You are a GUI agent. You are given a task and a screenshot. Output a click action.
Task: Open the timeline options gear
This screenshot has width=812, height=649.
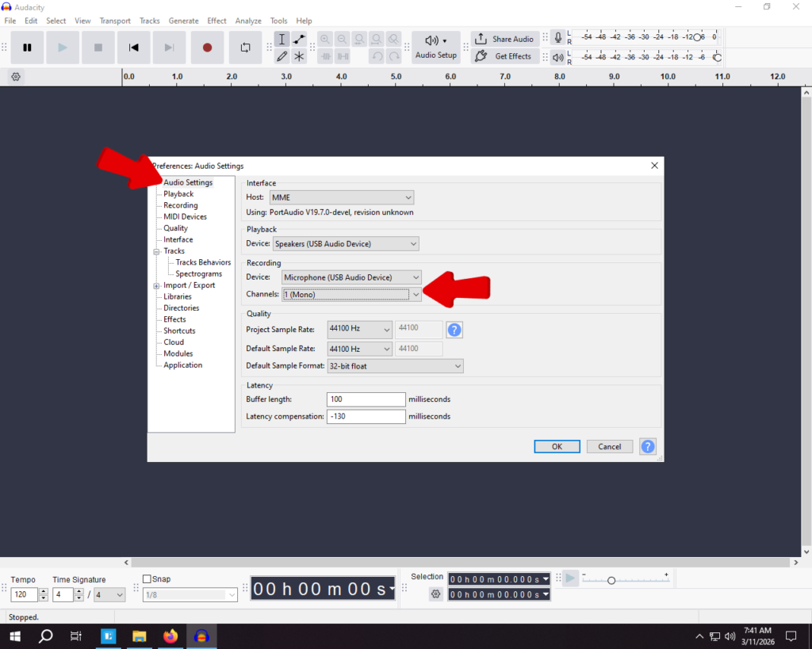click(x=16, y=77)
